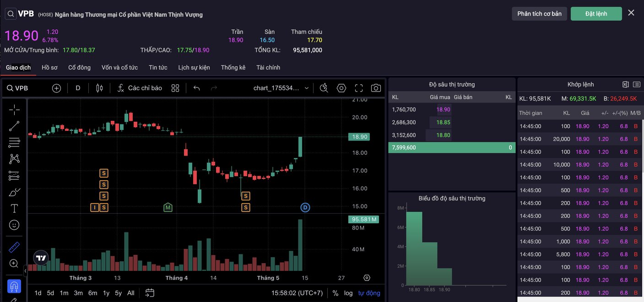The width and height of the screenshot is (644, 302).
Task: Select the All time range
Action: coord(131,293)
